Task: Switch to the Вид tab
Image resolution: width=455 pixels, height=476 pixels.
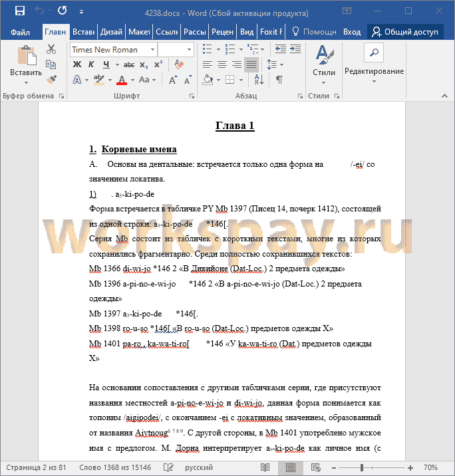Action: point(247,32)
